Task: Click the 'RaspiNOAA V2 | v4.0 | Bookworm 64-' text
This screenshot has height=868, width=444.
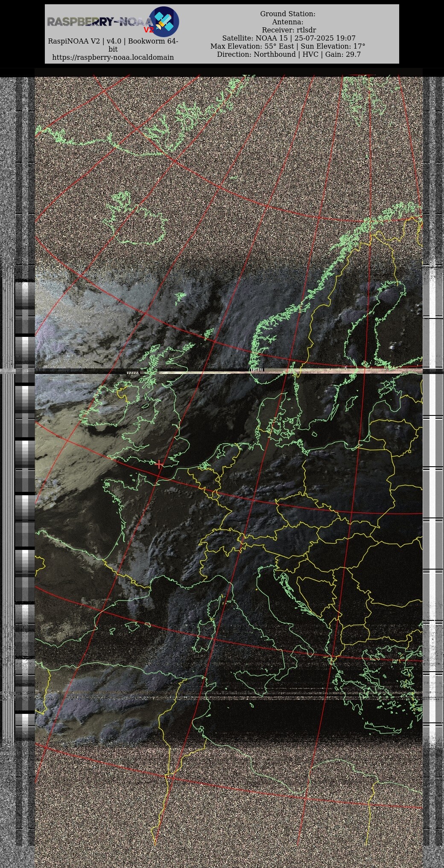Action: pos(113,41)
